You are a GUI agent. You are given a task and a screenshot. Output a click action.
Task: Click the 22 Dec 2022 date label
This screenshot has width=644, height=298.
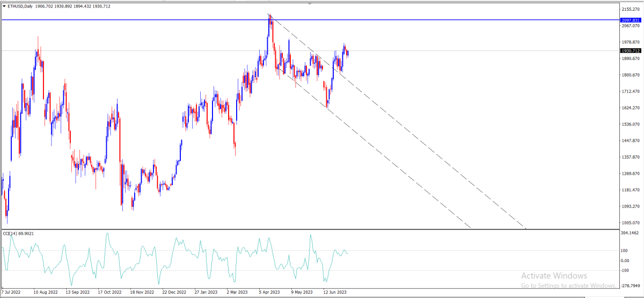tap(174, 293)
